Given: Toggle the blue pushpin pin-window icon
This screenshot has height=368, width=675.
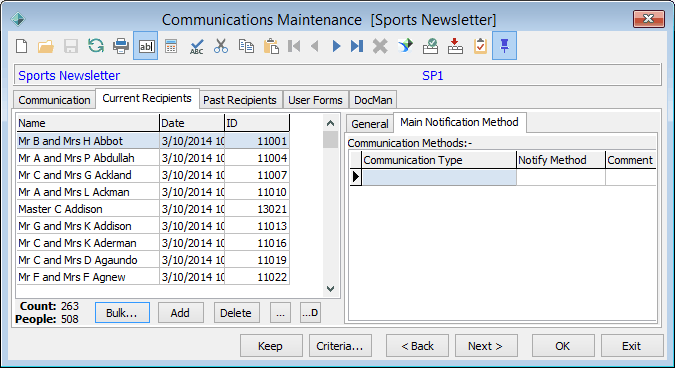Looking at the screenshot, I should click(505, 46).
